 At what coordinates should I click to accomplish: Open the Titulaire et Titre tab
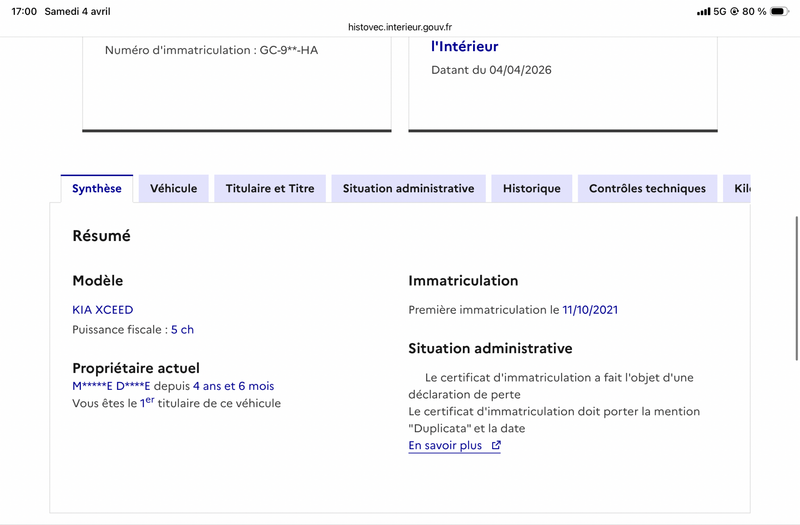[x=270, y=188]
